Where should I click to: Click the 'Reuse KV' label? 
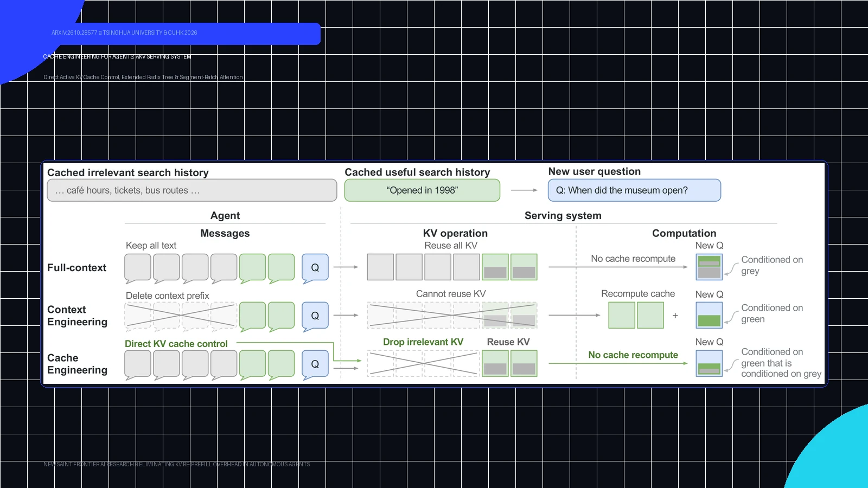[x=508, y=342]
